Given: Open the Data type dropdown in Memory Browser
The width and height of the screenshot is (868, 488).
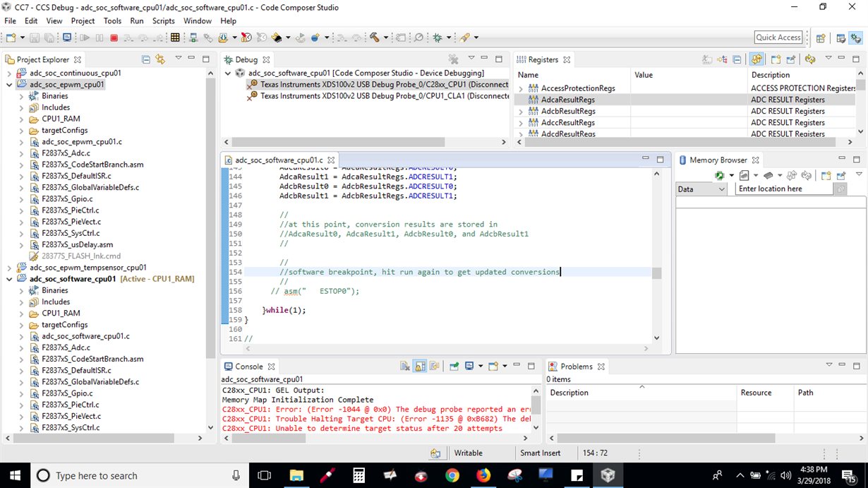Looking at the screenshot, I should [721, 189].
